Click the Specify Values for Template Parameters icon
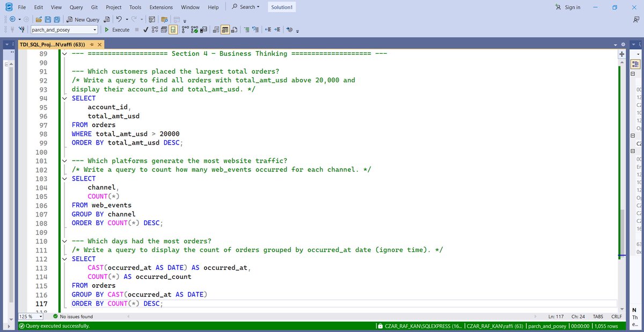Viewport: 644px width, 332px height. click(x=290, y=30)
